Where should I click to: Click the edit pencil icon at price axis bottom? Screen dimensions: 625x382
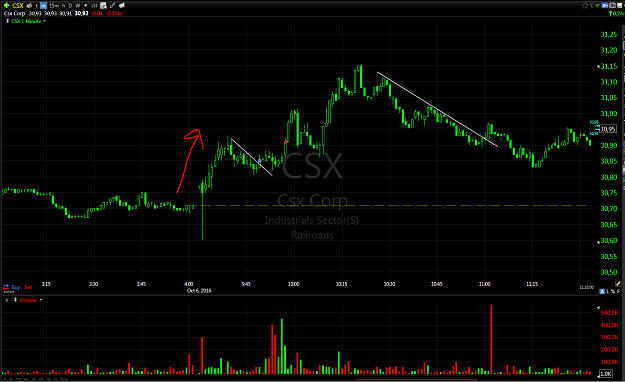click(618, 284)
